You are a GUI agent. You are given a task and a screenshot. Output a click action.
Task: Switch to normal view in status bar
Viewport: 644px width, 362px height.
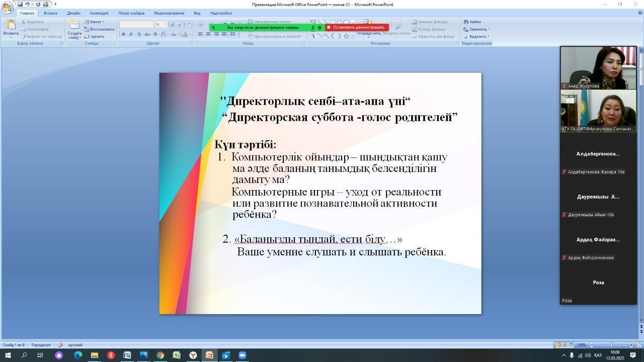(558, 345)
